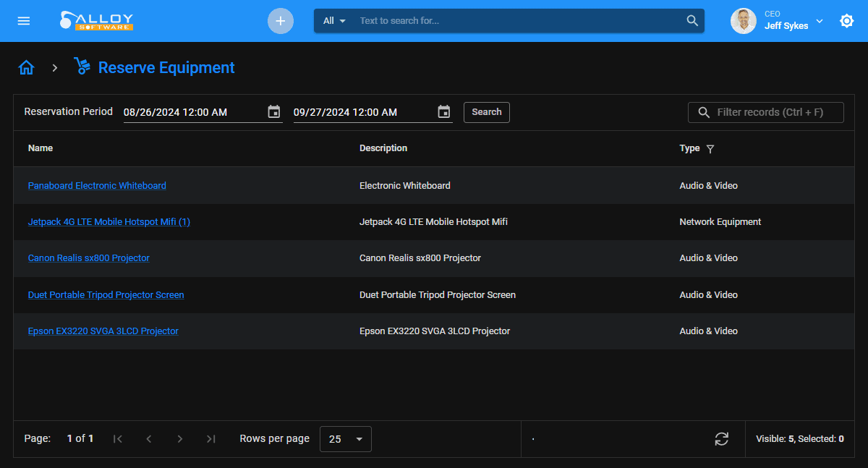Open the brightness theme settings icon
Screen dimensions: 868x468
point(846,21)
